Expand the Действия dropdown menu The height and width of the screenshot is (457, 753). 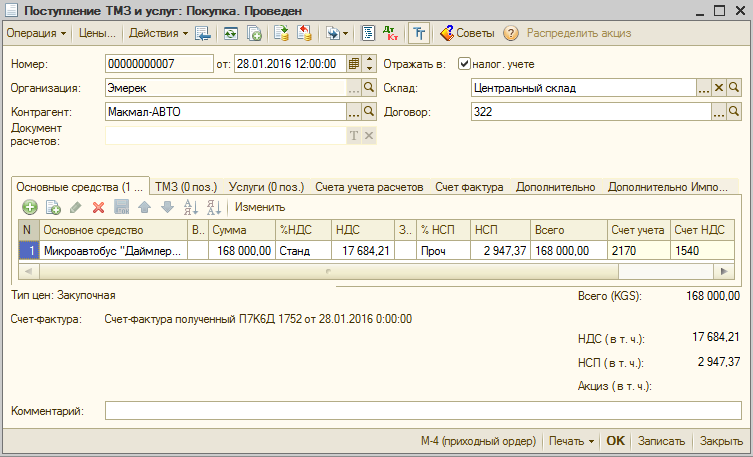[158, 33]
